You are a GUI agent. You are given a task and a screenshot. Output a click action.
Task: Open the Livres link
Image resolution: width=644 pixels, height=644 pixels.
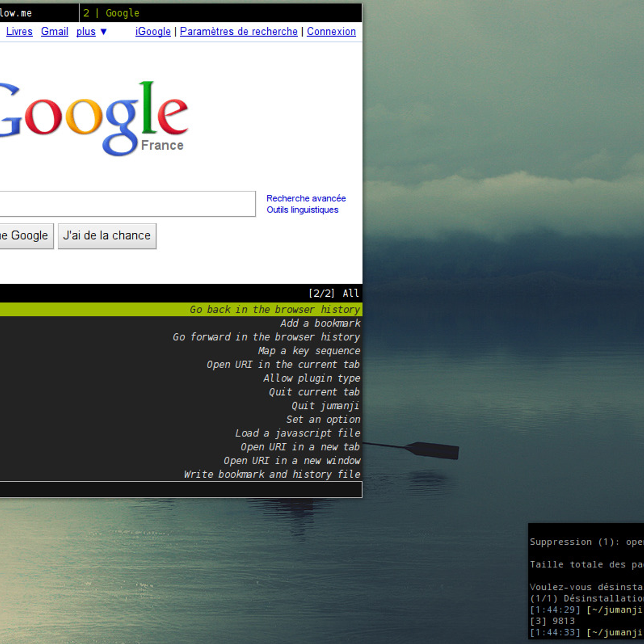pos(19,32)
